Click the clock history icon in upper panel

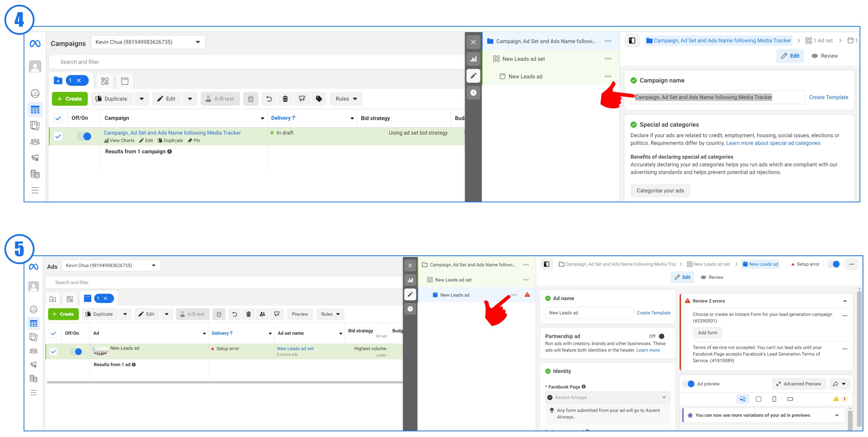click(x=473, y=93)
